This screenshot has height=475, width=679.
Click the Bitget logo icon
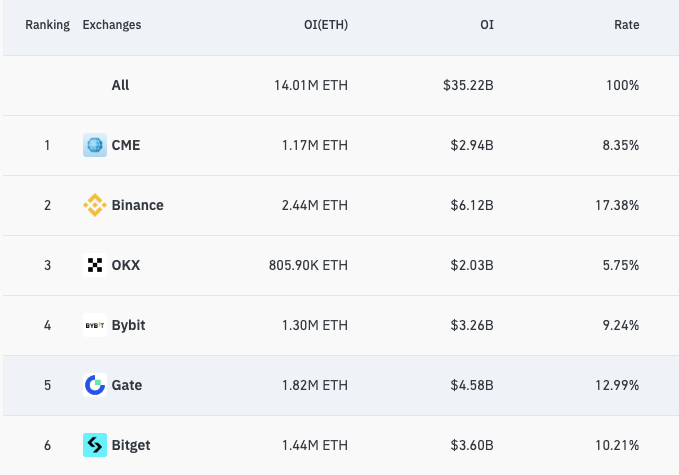[x=94, y=445]
